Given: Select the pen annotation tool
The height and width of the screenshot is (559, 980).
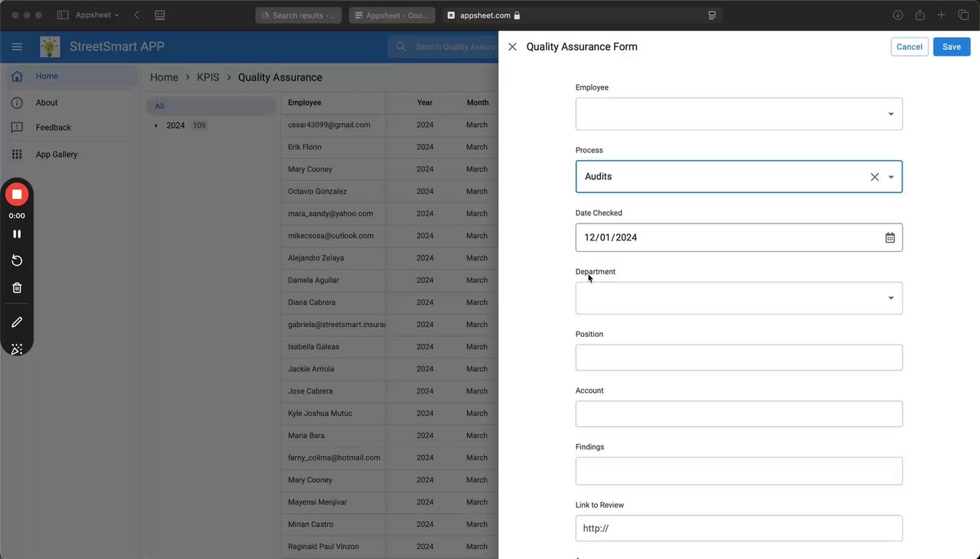Looking at the screenshot, I should [17, 322].
